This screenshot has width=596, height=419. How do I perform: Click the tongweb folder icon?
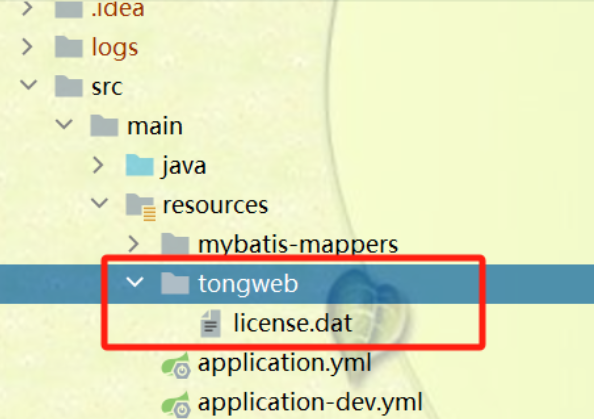click(175, 284)
